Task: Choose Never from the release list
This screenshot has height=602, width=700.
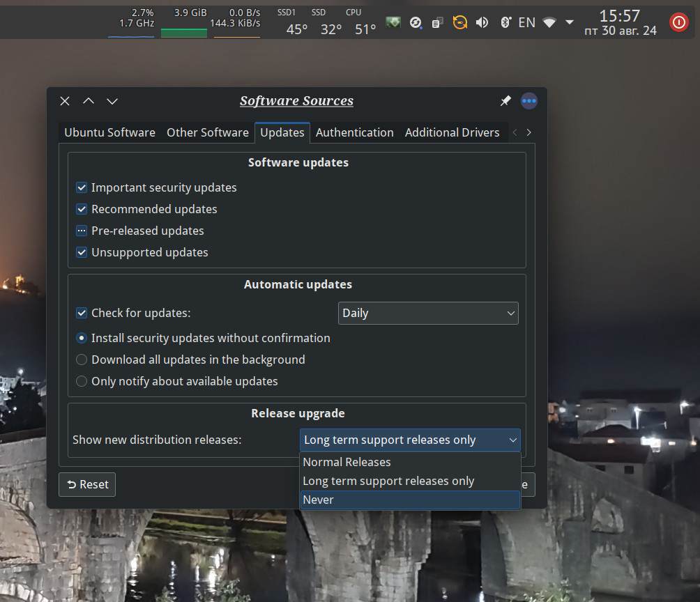Action: pyautogui.click(x=410, y=500)
